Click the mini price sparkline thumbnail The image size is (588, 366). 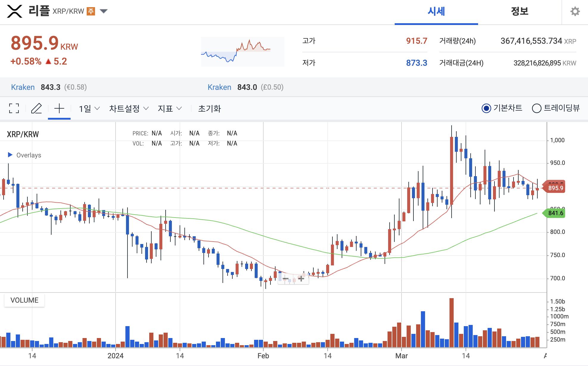[242, 51]
